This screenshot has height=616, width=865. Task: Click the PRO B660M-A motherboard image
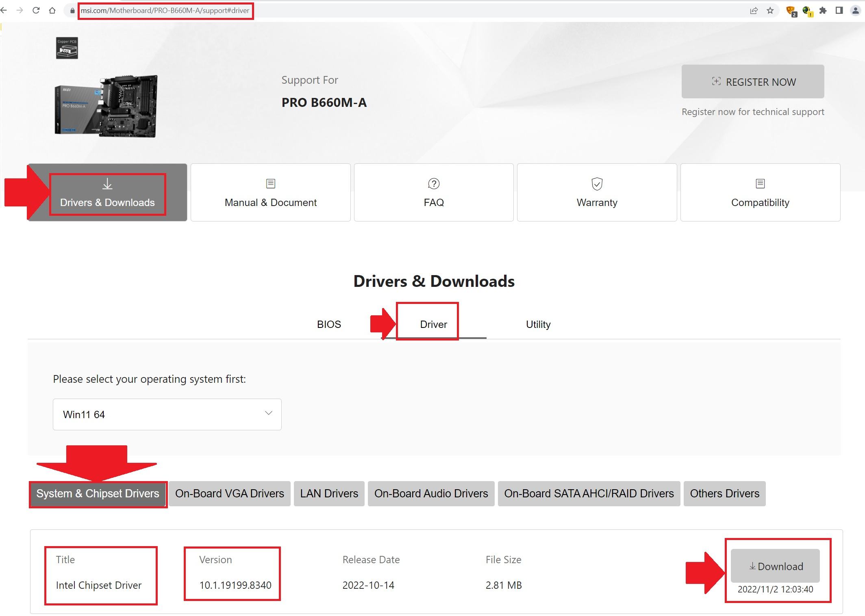click(106, 106)
